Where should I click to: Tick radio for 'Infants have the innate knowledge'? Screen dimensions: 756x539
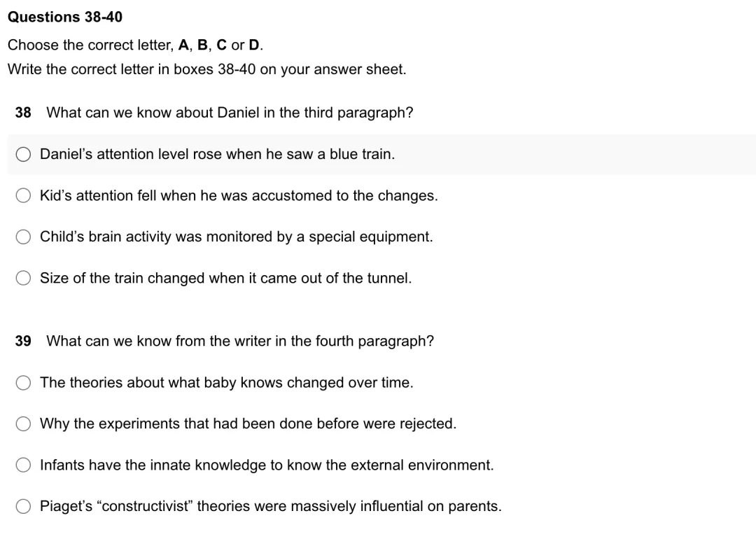23,465
